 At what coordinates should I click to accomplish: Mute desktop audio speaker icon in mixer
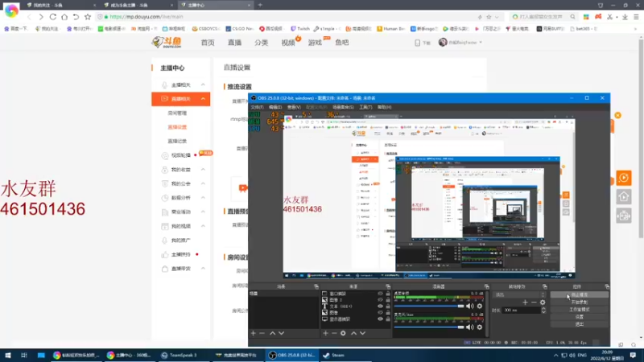[x=470, y=306]
